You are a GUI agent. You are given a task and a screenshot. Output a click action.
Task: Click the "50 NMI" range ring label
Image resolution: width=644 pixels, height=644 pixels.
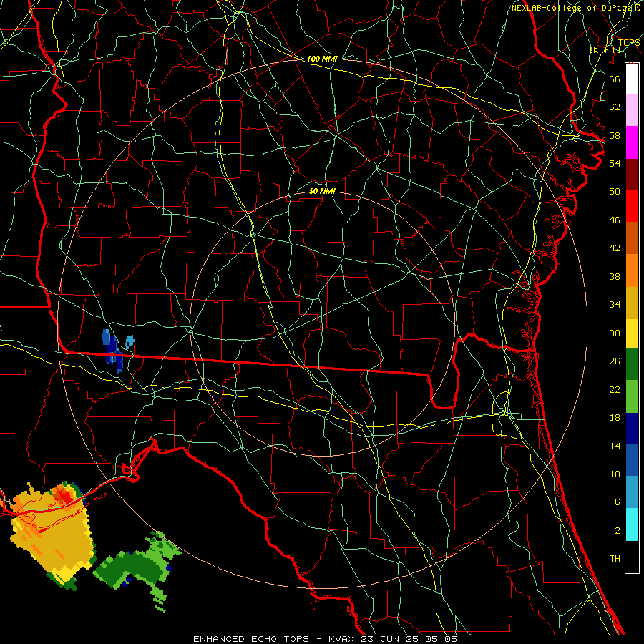(x=322, y=191)
